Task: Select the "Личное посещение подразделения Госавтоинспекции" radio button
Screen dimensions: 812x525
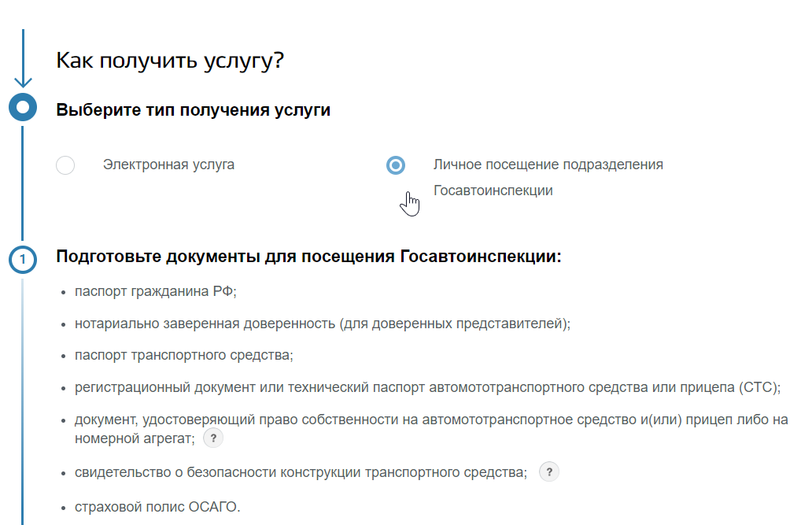Action: [x=396, y=165]
